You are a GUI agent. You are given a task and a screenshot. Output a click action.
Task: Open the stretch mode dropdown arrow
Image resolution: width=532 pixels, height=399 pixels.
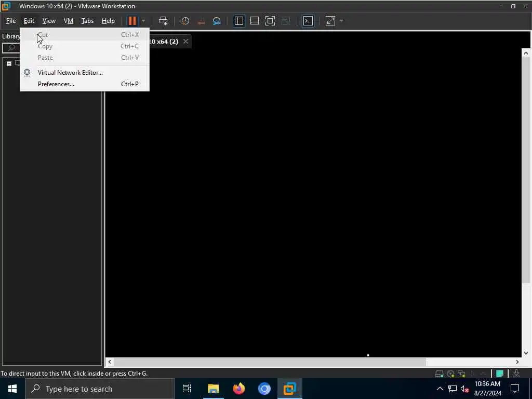click(x=342, y=21)
